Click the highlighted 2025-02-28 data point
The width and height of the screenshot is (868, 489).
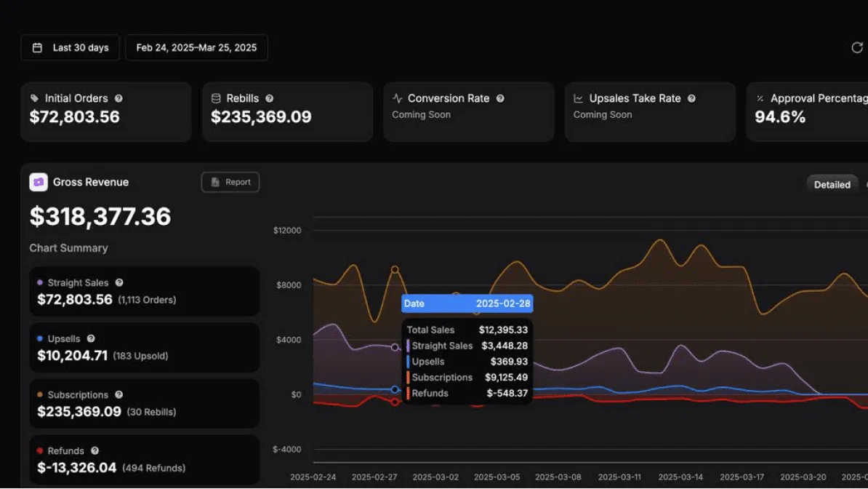pos(395,269)
